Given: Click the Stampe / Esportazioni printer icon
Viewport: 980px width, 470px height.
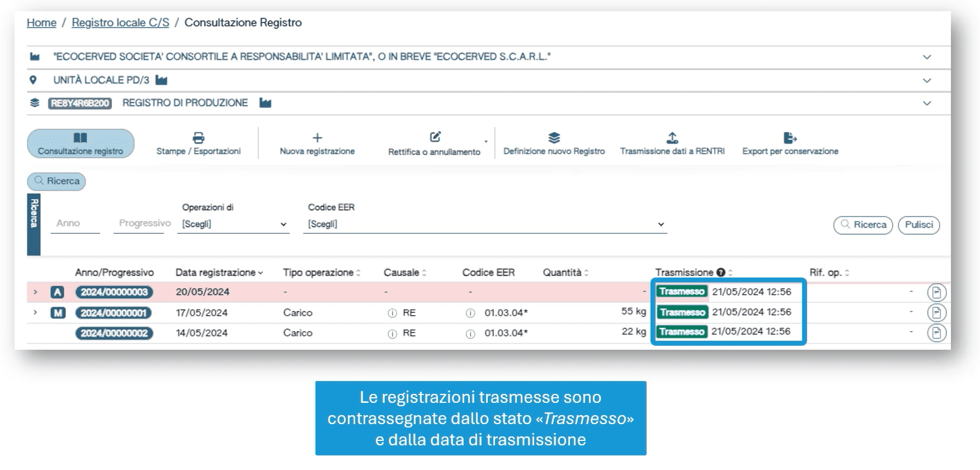Looking at the screenshot, I should click(x=199, y=138).
